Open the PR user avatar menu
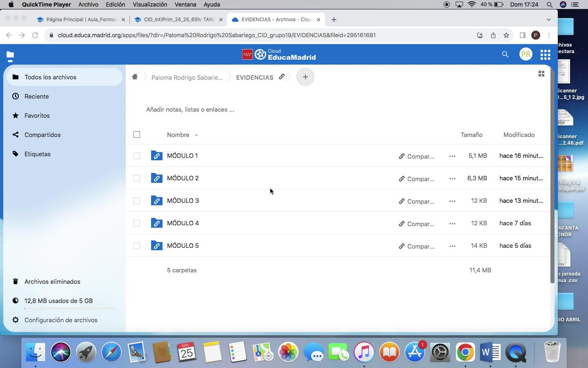Screen dimensions: 588x368 (526, 54)
